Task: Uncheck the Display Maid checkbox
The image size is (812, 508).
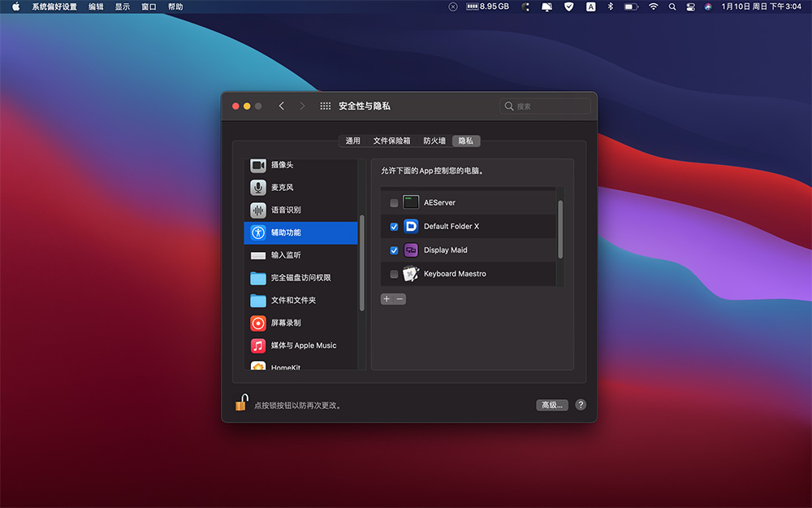Action: click(x=394, y=250)
